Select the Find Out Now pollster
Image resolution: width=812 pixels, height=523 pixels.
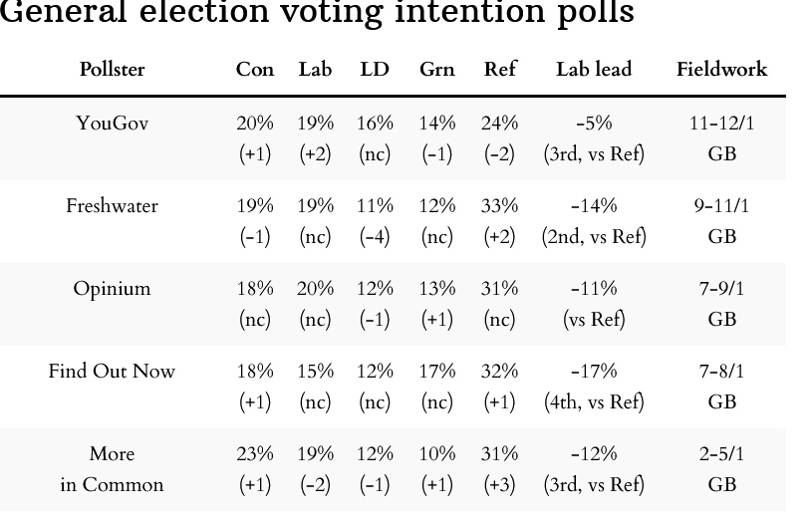112,372
